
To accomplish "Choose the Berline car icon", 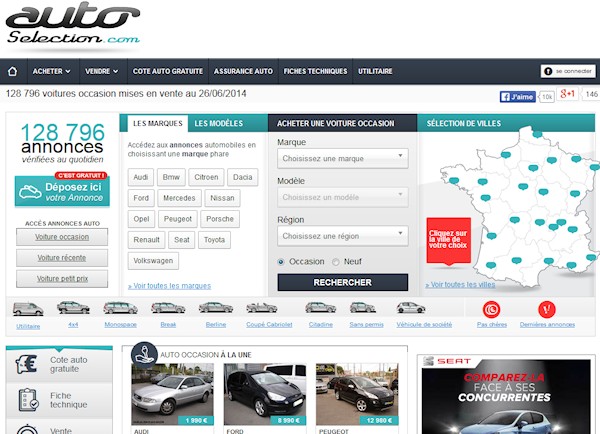I will (216, 307).
